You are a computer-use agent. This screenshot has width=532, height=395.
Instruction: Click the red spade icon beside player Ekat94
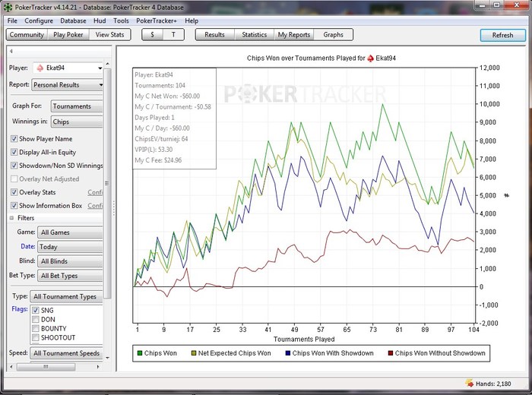[40, 68]
